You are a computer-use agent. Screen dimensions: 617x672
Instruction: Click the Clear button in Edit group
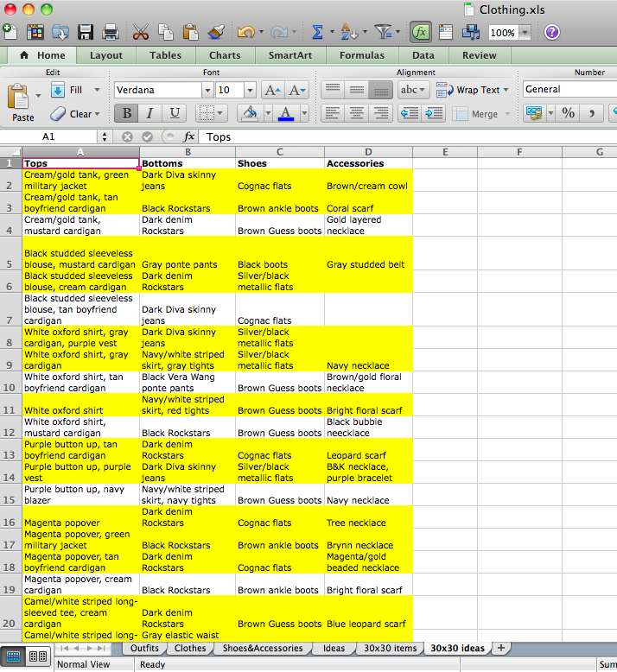pyautogui.click(x=75, y=114)
